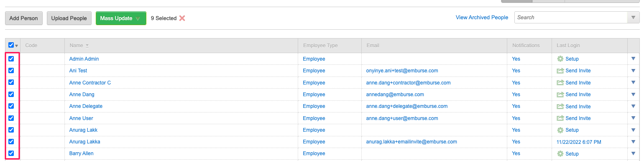644x161 pixels.
Task: Click Send Invite icon for Anne Dang
Action: coord(560,95)
